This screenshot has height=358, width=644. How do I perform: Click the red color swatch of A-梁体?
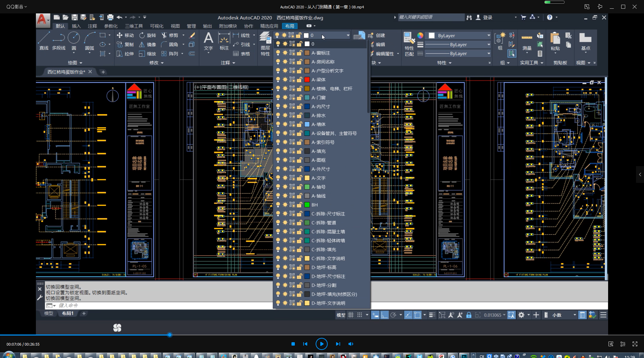click(307, 80)
